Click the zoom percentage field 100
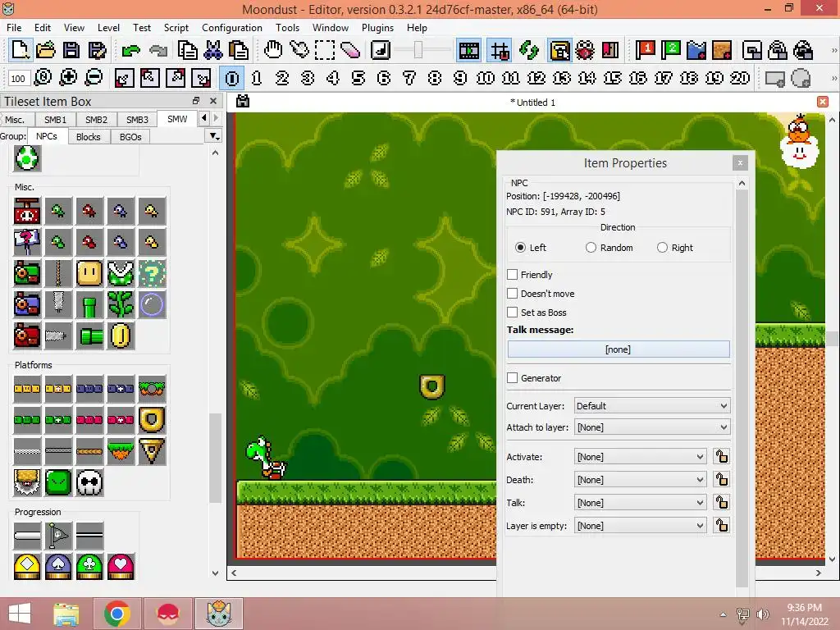Viewport: 840px width, 630px height. pyautogui.click(x=18, y=79)
